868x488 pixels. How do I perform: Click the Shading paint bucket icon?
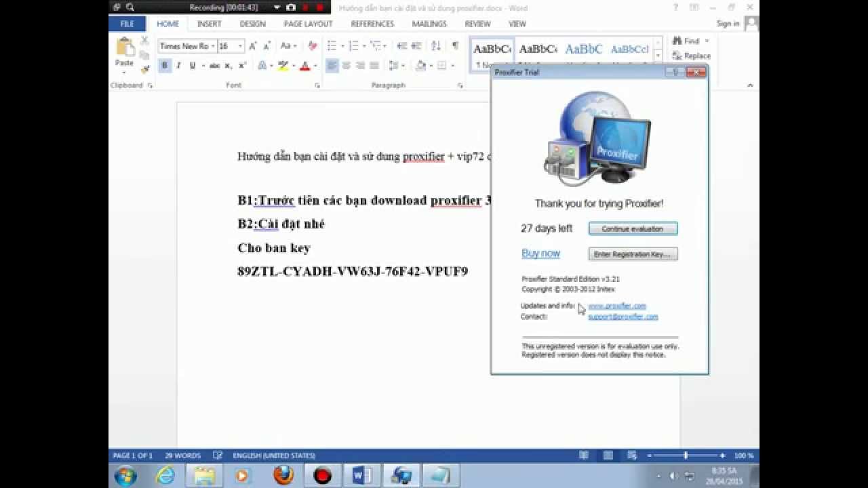420,66
